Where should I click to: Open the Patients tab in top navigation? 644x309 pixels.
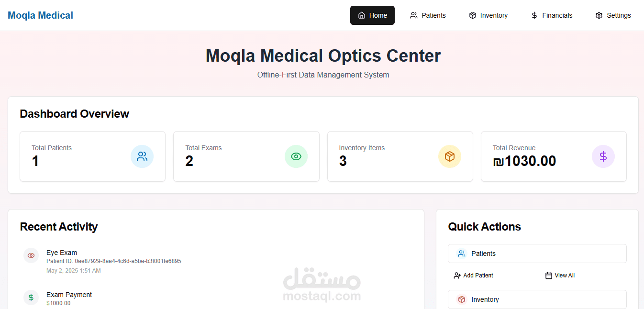(428, 15)
